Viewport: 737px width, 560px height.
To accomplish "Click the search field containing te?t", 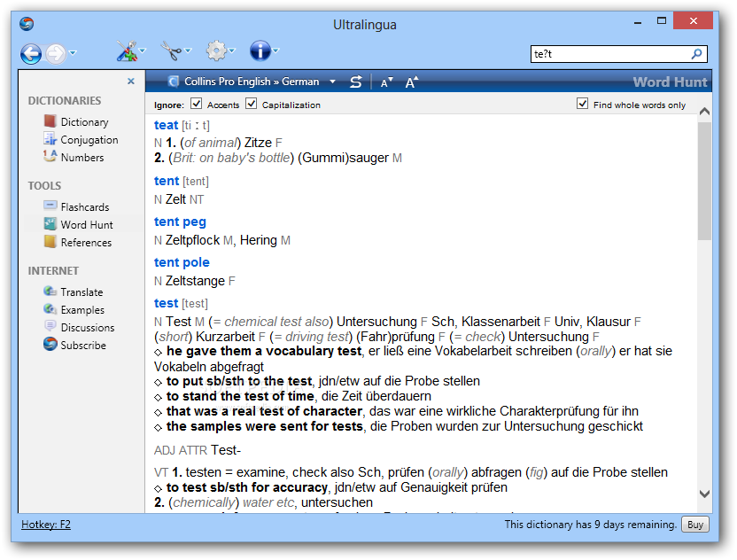I will pos(618,54).
